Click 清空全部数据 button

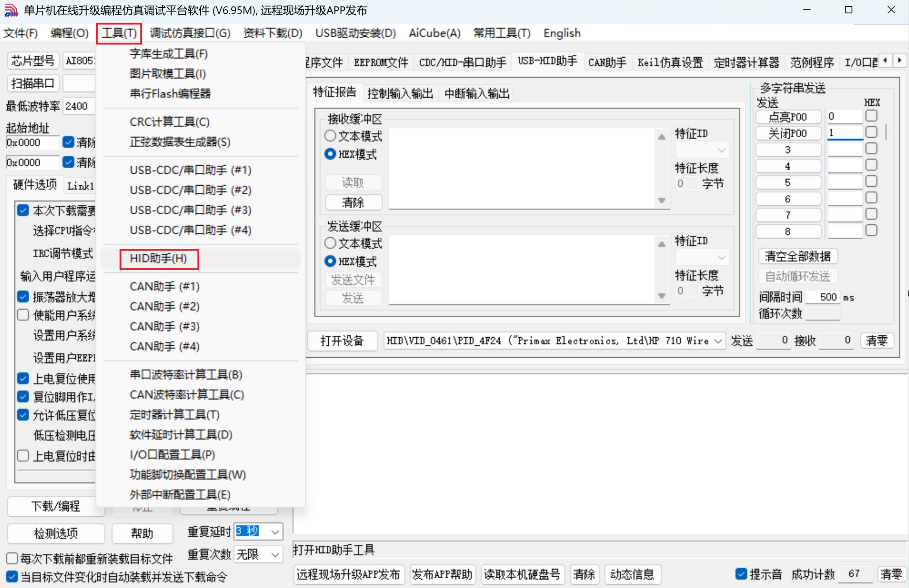798,256
